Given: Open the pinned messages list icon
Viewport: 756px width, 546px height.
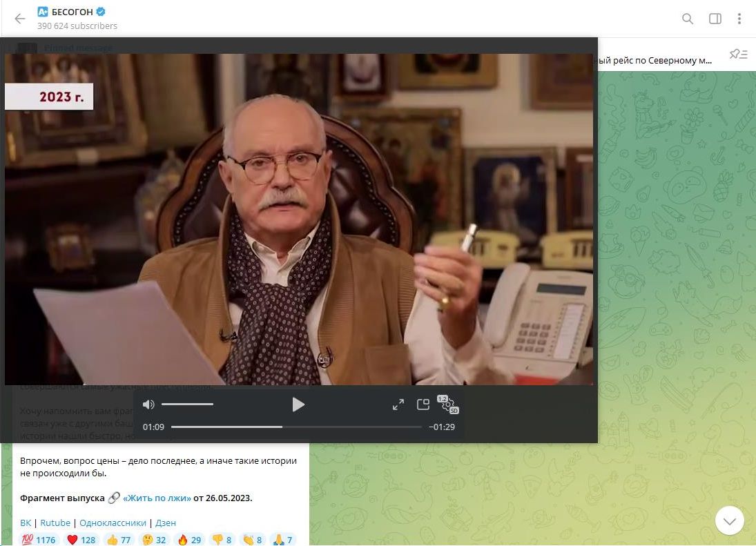Looking at the screenshot, I should point(738,54).
